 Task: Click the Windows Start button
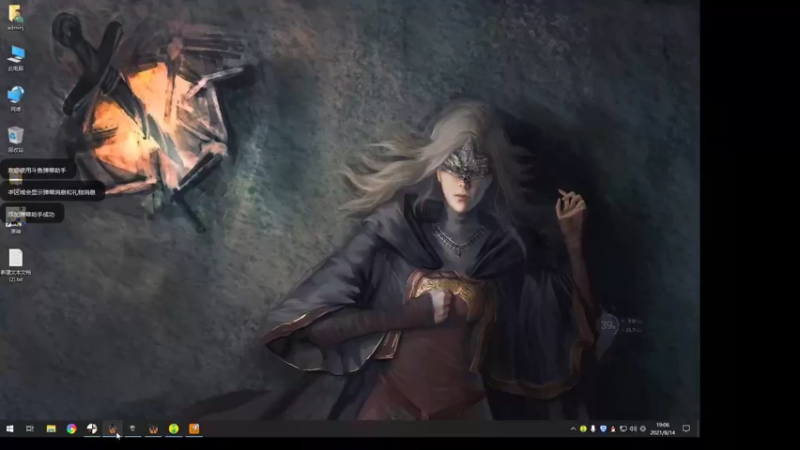point(10,429)
